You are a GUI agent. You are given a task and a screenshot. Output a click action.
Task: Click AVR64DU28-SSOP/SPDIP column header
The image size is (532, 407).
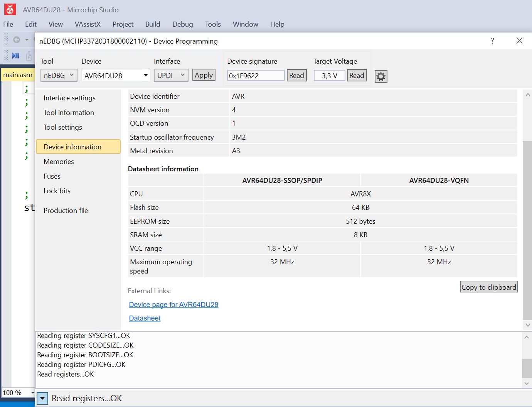pos(282,180)
